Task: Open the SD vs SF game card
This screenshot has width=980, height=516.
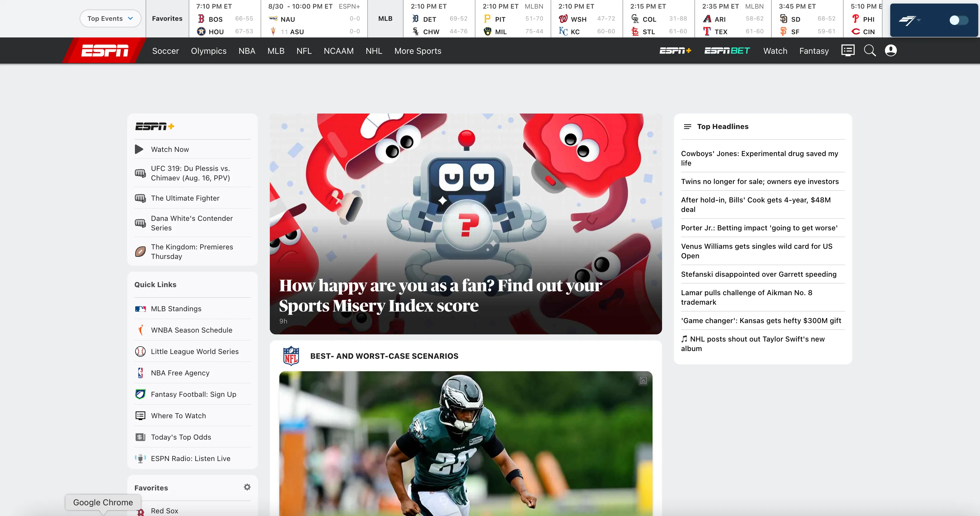Action: pyautogui.click(x=807, y=19)
